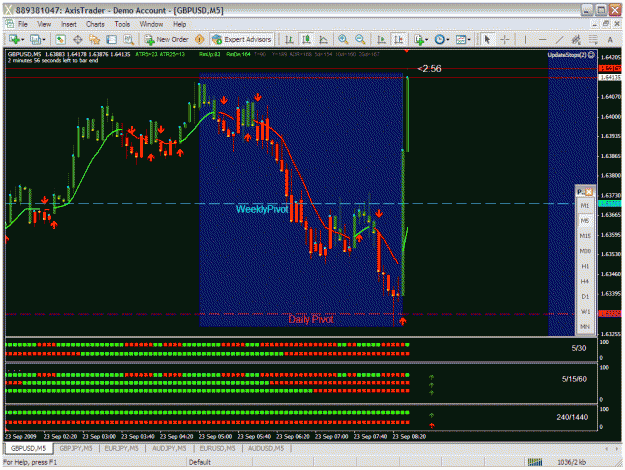Open the Strategy Tester icon
This screenshot has height=470, width=625.
tap(128, 39)
